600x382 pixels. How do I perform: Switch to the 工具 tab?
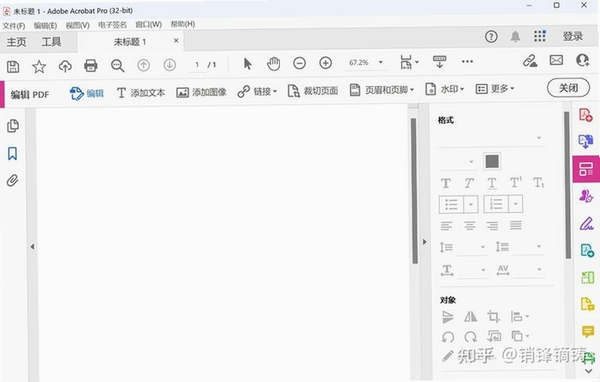[x=51, y=41]
